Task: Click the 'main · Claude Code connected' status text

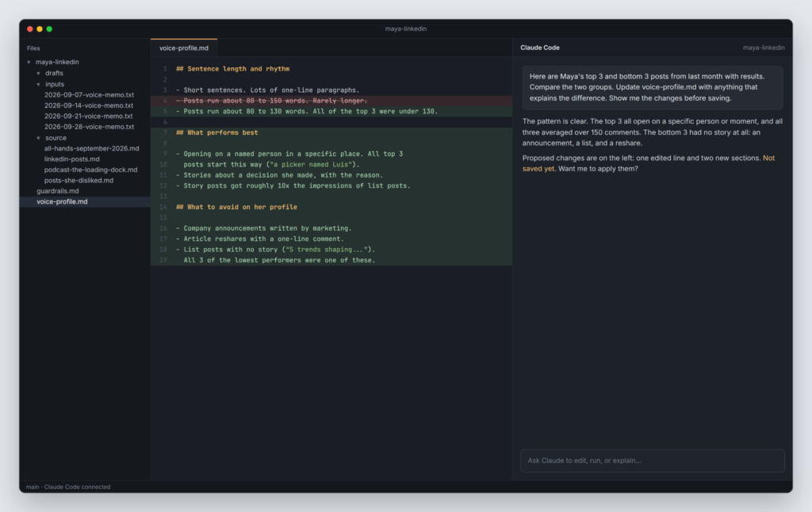Action: (68, 487)
